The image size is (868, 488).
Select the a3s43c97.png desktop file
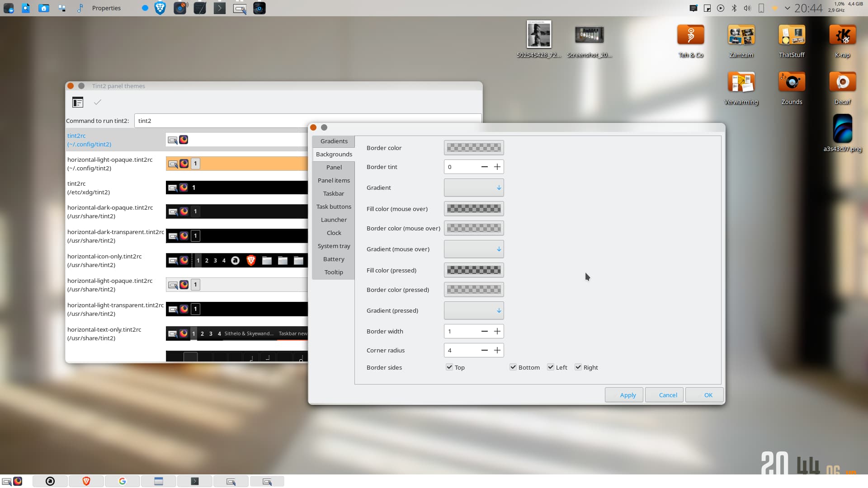(843, 133)
